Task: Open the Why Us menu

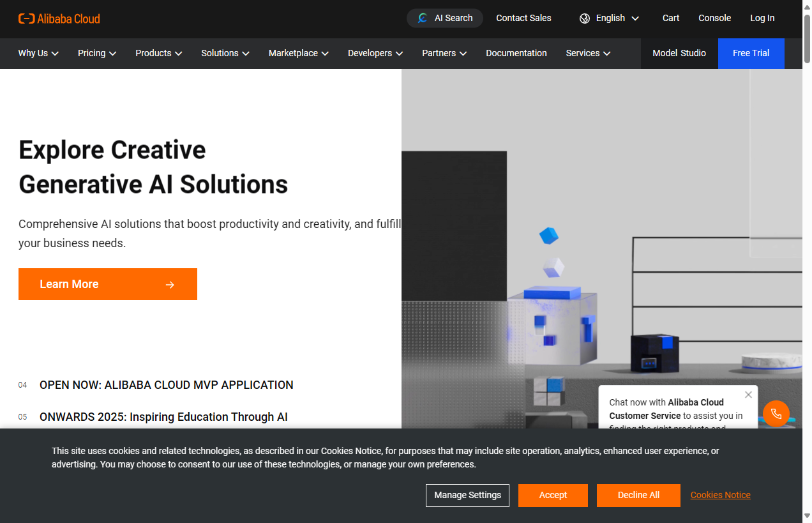Action: point(37,54)
